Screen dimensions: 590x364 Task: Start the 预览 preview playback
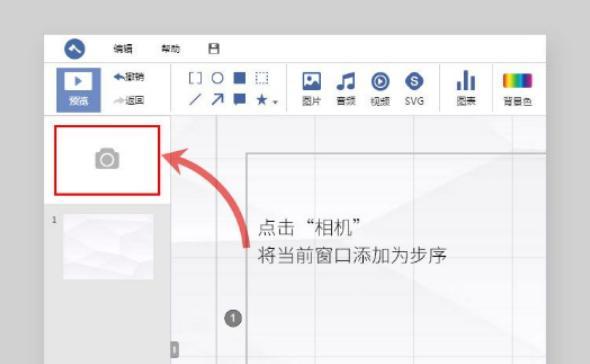point(79,90)
